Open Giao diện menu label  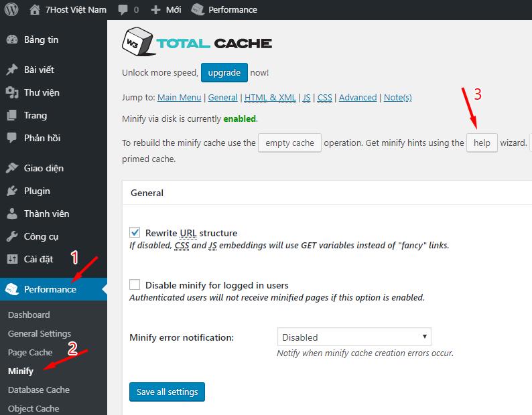point(44,168)
